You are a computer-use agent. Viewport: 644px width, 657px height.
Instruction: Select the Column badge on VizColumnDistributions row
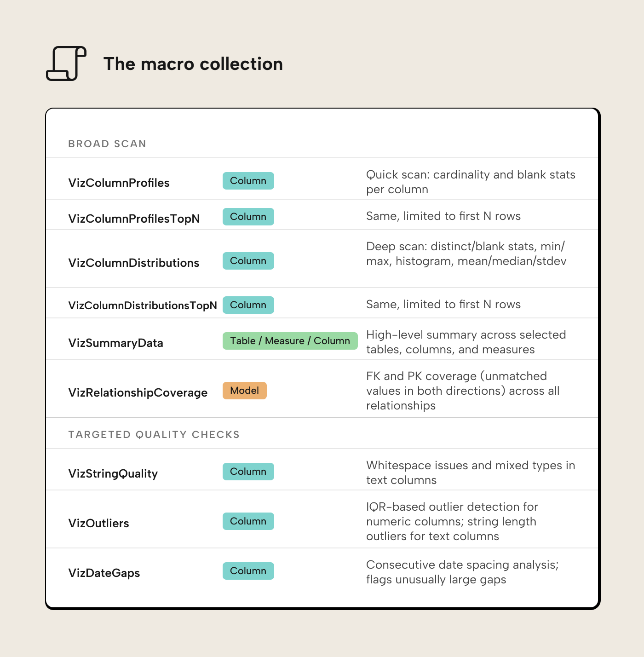click(248, 260)
